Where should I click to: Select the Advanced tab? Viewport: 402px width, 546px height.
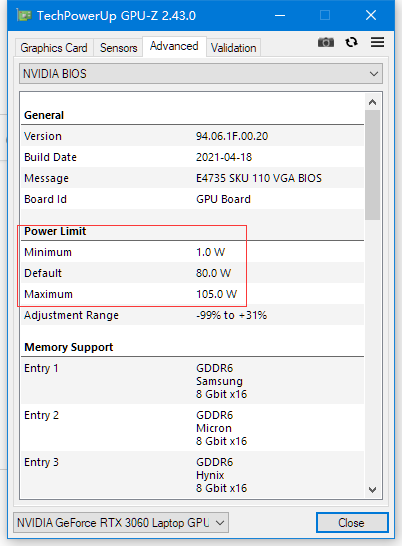point(174,46)
